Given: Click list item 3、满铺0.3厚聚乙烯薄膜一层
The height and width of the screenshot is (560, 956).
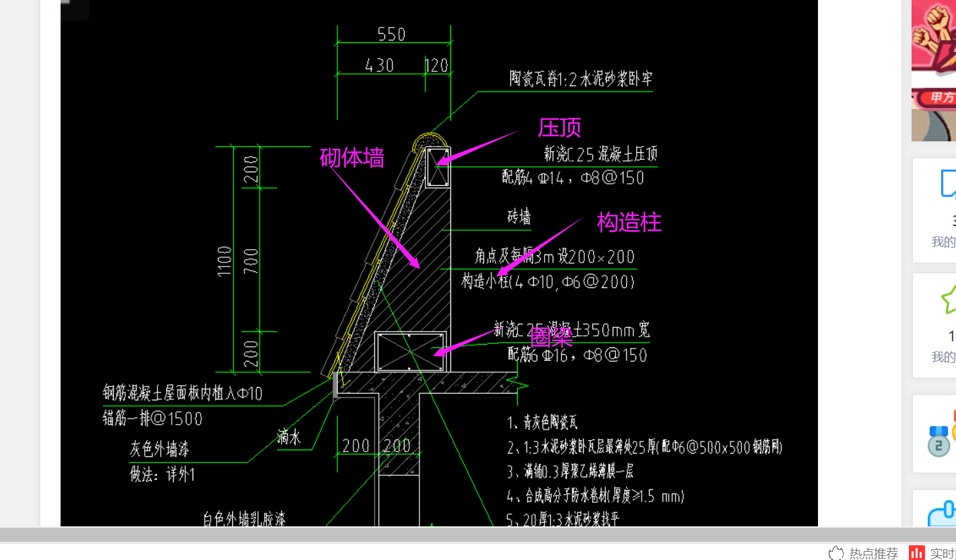Looking at the screenshot, I should pos(570,471).
